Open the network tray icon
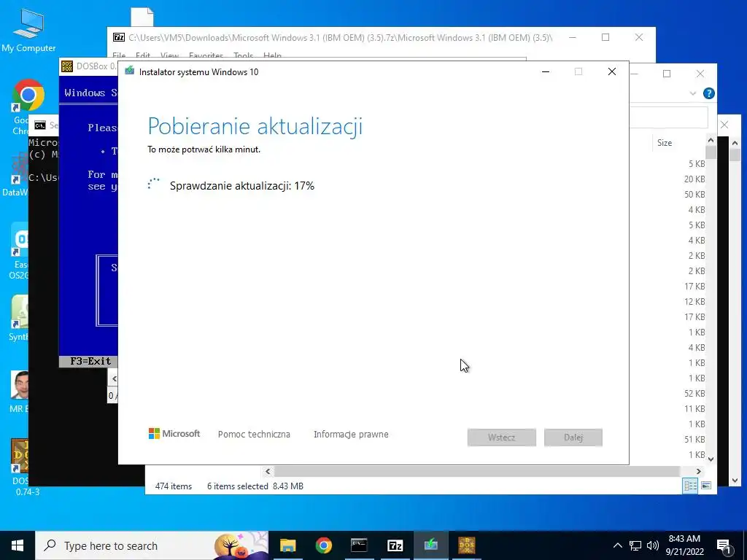 pyautogui.click(x=635, y=545)
